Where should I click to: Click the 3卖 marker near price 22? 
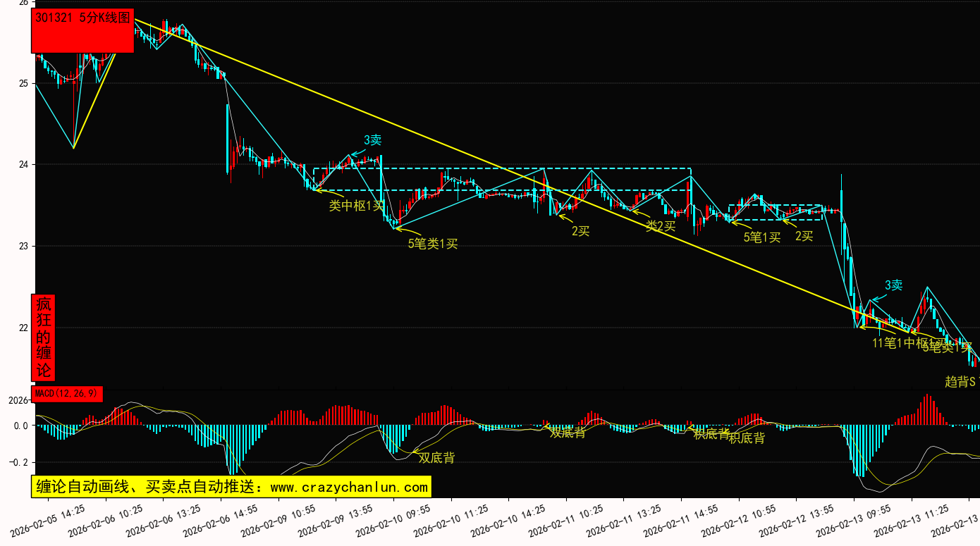tap(893, 285)
